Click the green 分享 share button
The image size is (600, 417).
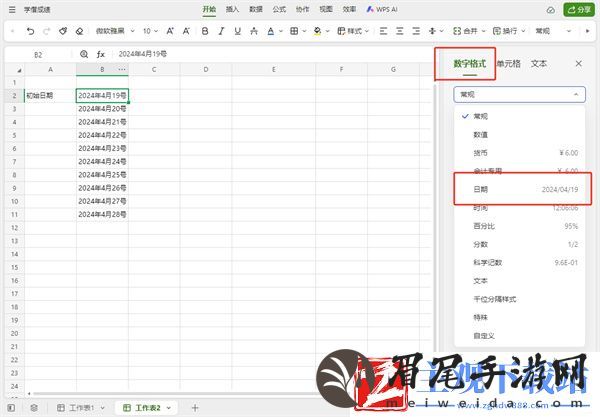pyautogui.click(x=579, y=10)
